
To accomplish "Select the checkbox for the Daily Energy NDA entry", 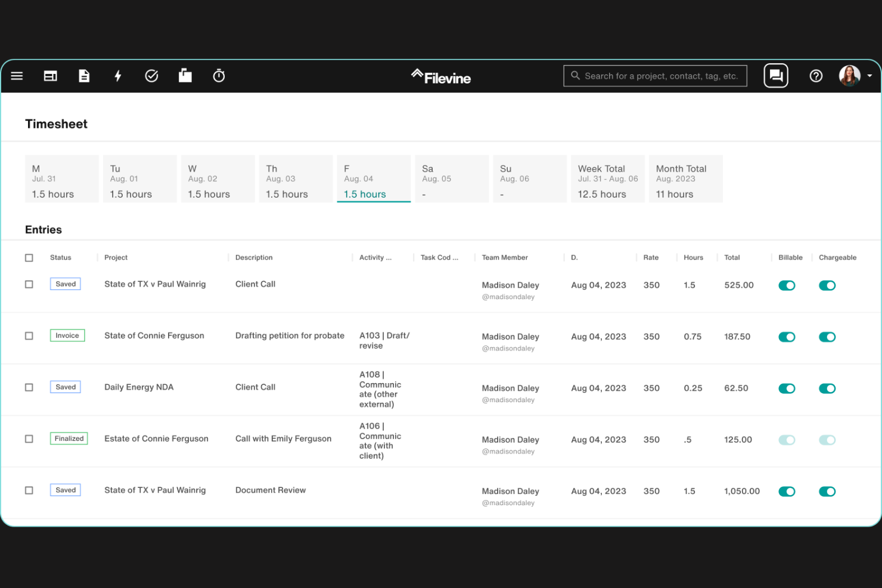I will tap(29, 387).
